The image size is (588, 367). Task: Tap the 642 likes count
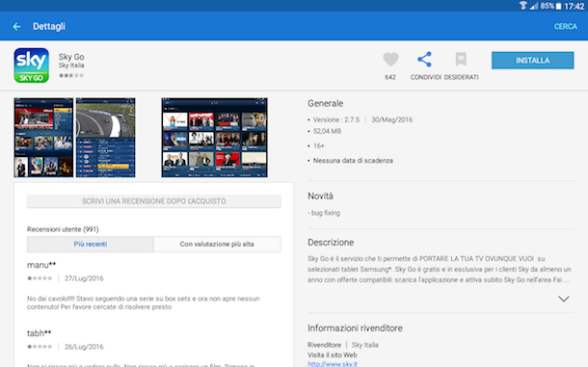(x=390, y=77)
